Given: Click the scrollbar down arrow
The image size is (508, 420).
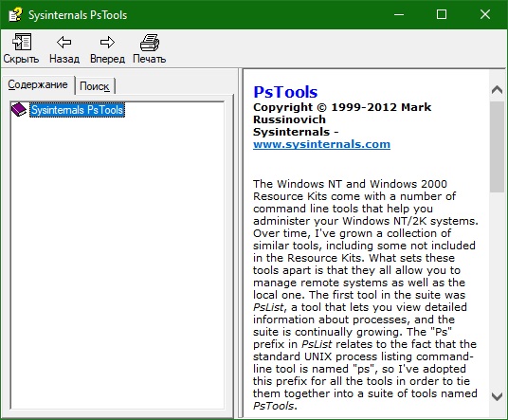Looking at the screenshot, I should 497,396.
